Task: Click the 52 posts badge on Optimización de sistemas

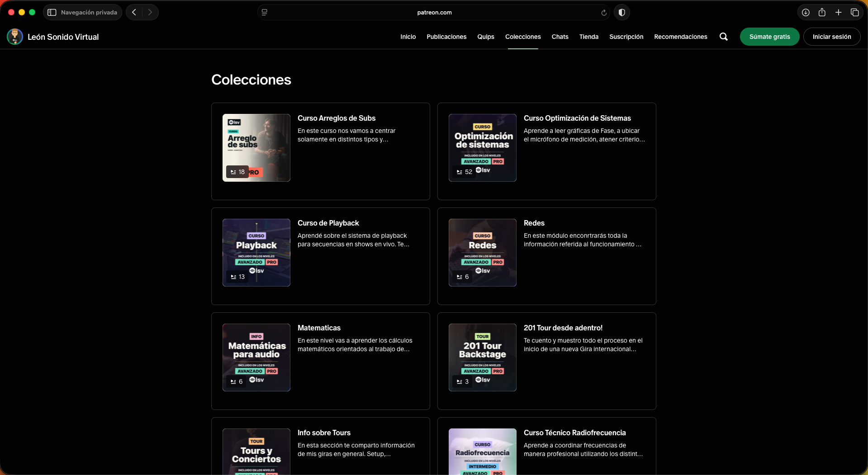Action: point(464,172)
